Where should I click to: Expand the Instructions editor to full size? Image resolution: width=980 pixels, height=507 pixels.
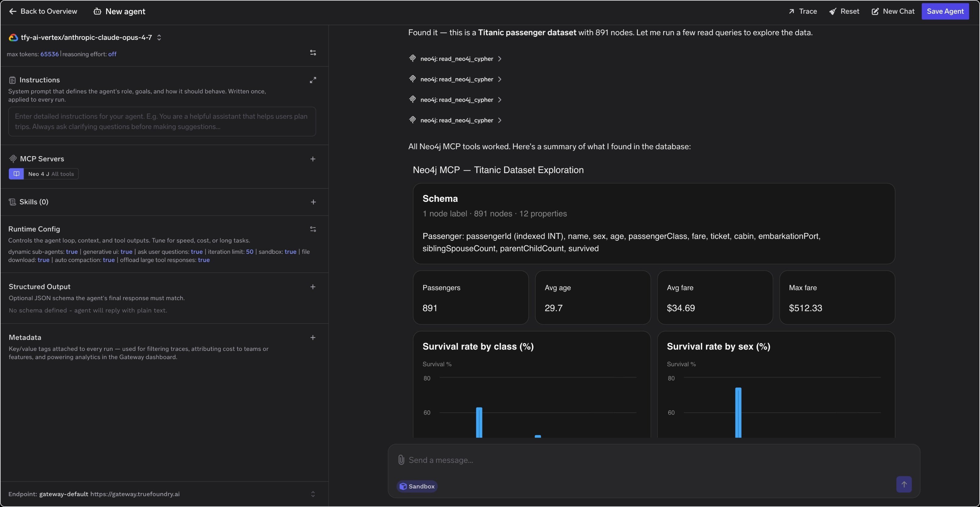click(x=313, y=80)
